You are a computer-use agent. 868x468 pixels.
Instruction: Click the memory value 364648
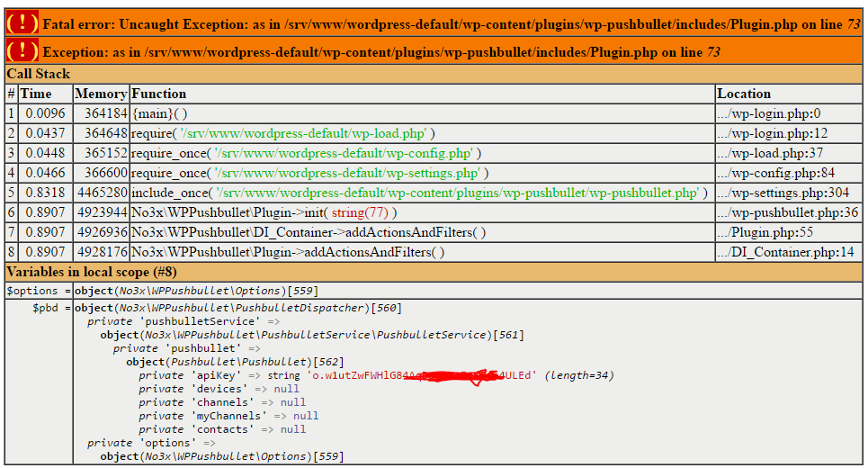(106, 133)
